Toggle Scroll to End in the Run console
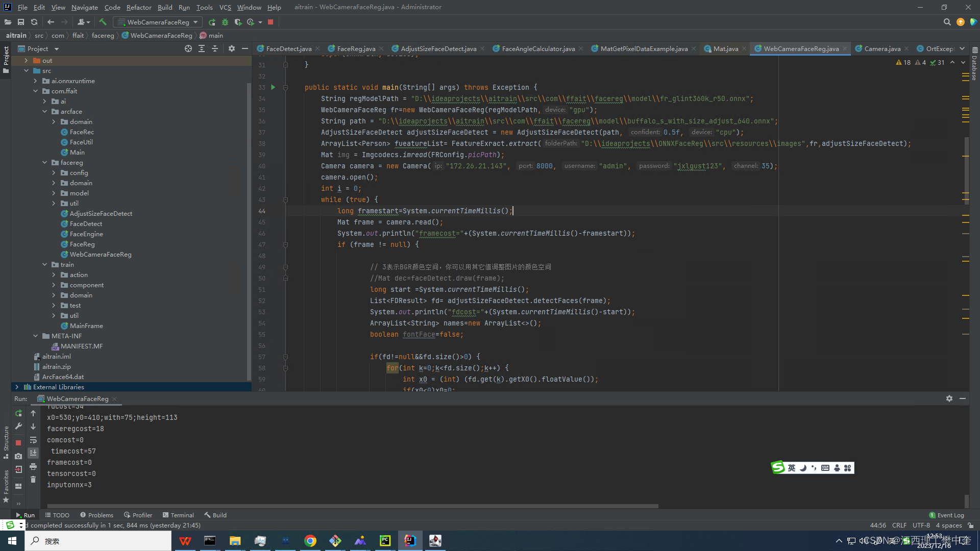980x551 pixels. click(33, 453)
